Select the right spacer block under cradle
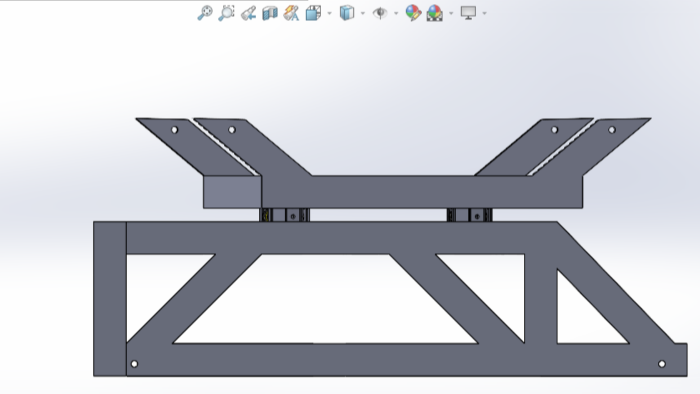 coord(470,215)
